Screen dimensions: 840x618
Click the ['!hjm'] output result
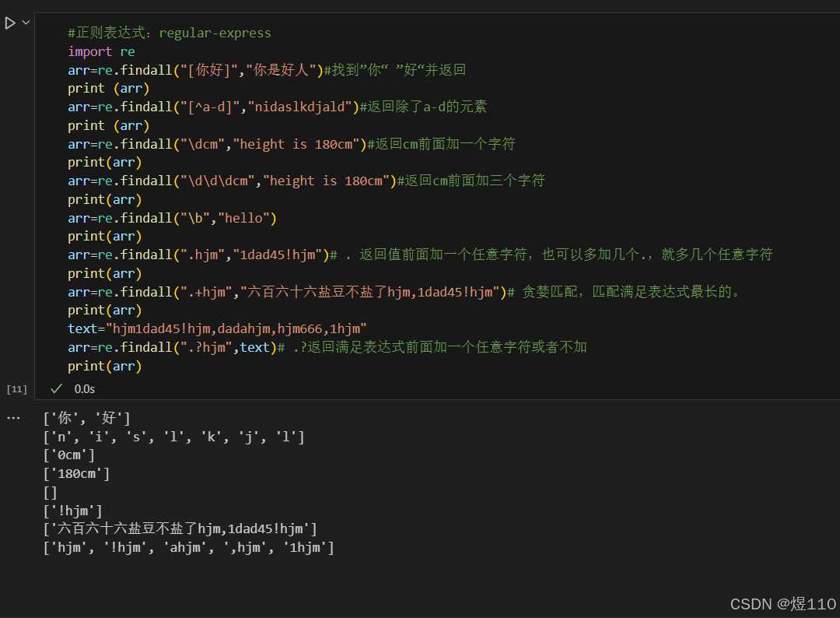click(72, 510)
